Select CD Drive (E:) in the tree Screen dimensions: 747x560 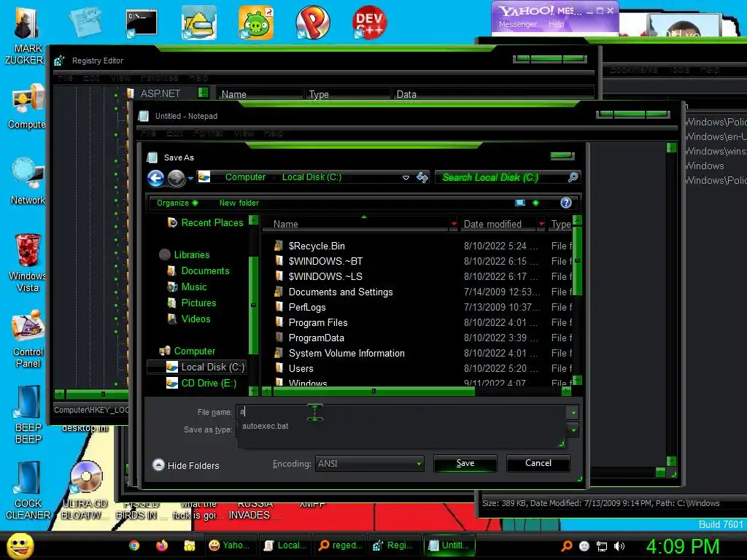pos(201,384)
